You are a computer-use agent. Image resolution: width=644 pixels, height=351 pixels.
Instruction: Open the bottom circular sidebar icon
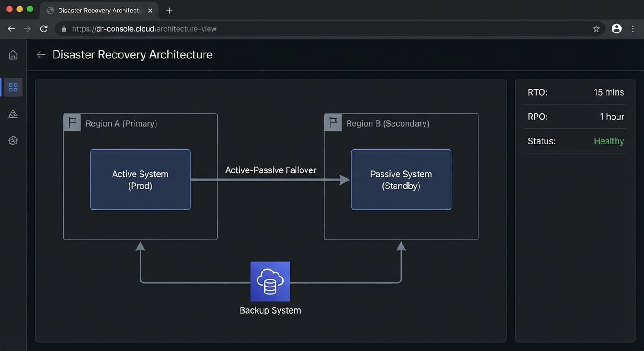(13, 141)
